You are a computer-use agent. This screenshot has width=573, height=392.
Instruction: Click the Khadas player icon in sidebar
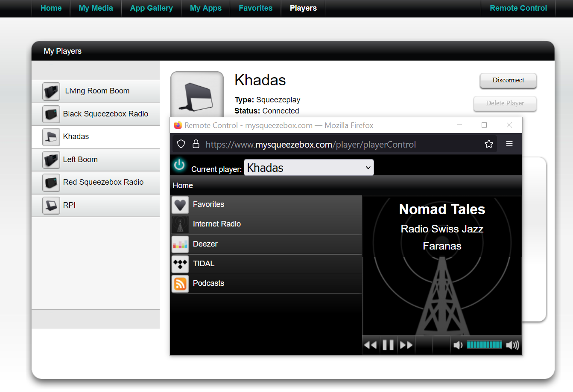click(x=51, y=137)
